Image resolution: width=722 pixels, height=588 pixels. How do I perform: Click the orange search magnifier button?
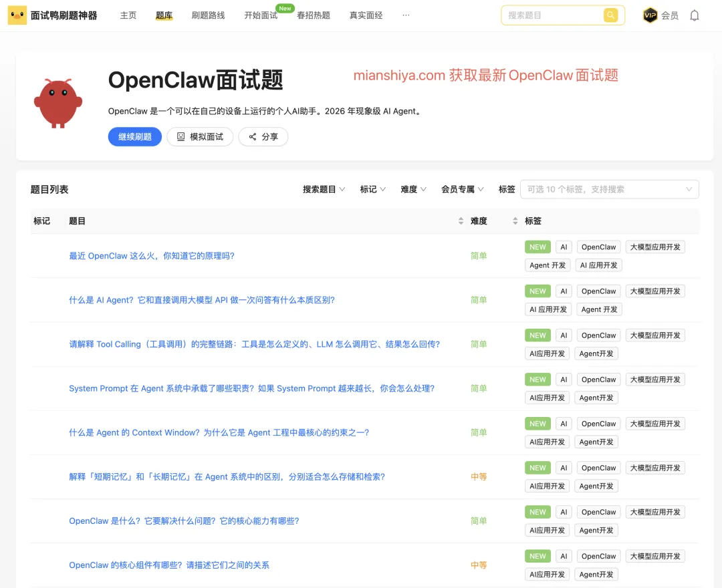coord(610,15)
